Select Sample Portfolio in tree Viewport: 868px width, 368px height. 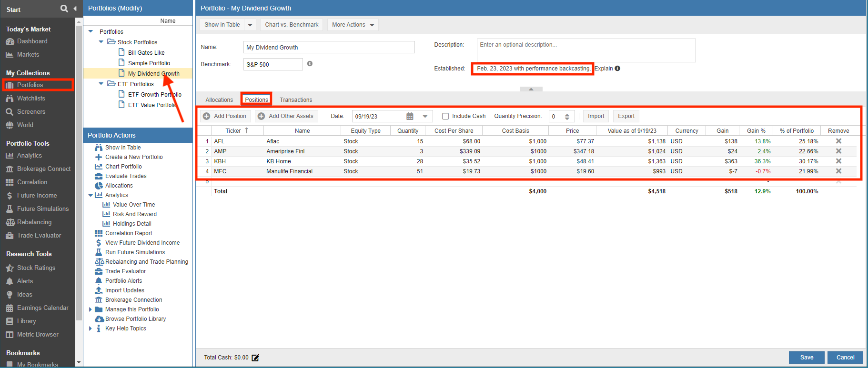pos(149,63)
